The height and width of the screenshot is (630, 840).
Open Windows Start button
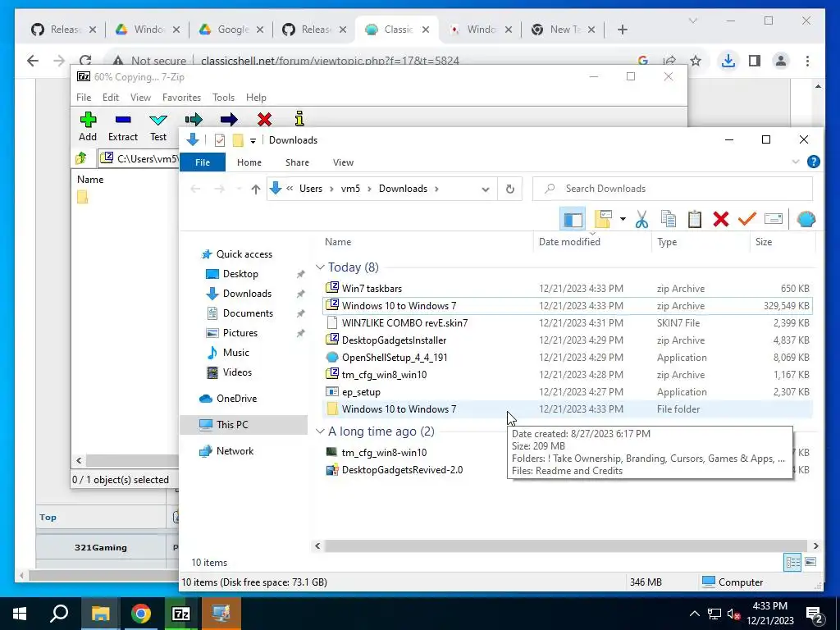point(20,614)
